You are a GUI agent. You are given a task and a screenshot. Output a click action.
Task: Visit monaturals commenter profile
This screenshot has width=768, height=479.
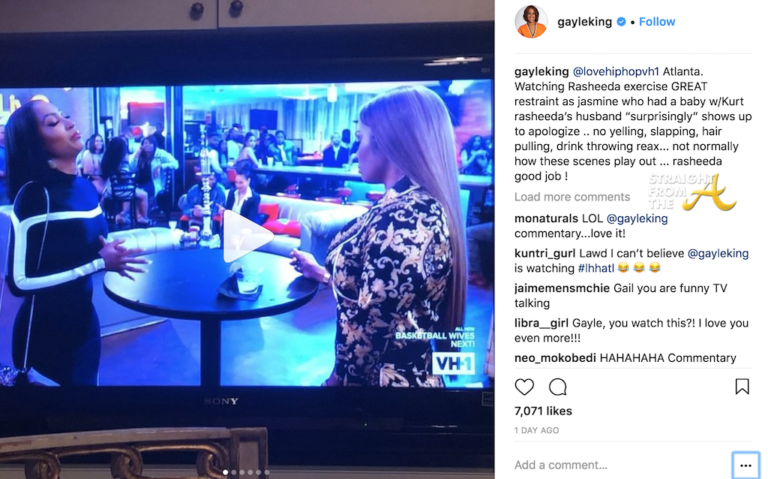tap(546, 218)
